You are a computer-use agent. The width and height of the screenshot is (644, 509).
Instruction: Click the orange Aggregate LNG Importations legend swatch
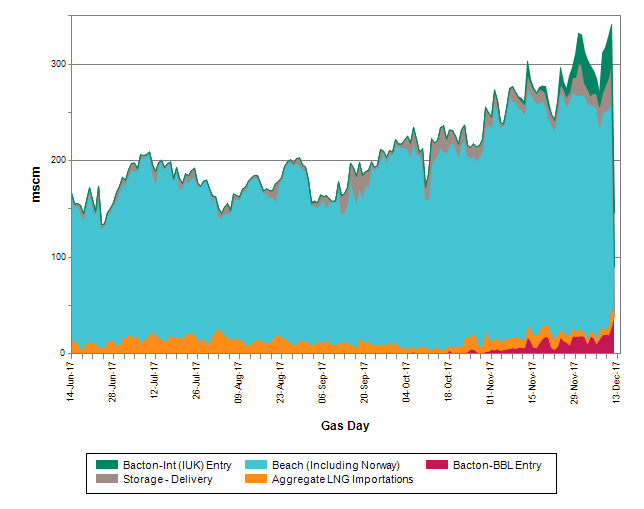click(x=257, y=479)
